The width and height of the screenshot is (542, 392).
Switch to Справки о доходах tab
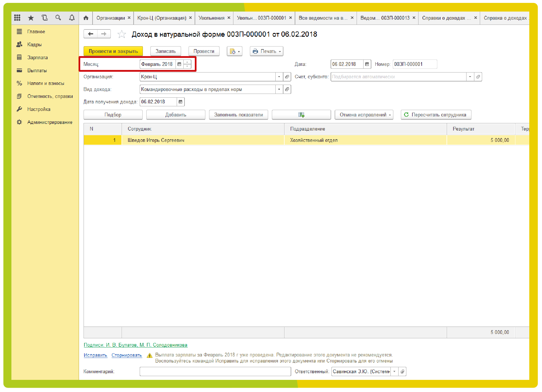click(x=446, y=18)
